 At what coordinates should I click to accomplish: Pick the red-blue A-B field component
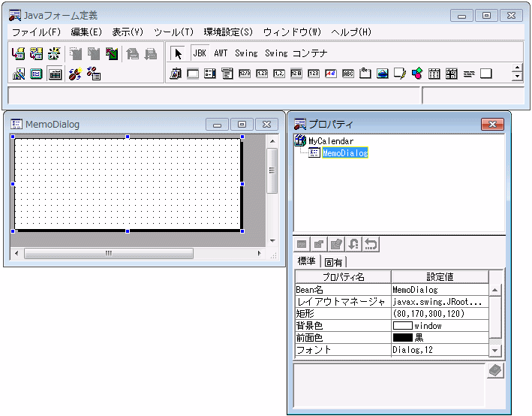point(331,74)
